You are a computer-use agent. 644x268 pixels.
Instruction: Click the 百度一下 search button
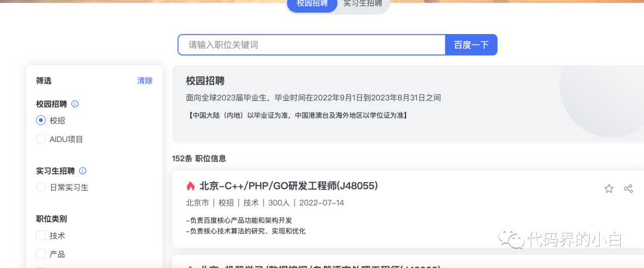point(471,45)
